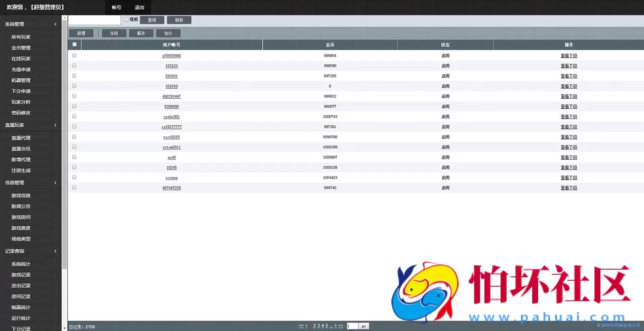Toggle the select-all checkbox in table header
This screenshot has height=331, width=644.
(74, 45)
